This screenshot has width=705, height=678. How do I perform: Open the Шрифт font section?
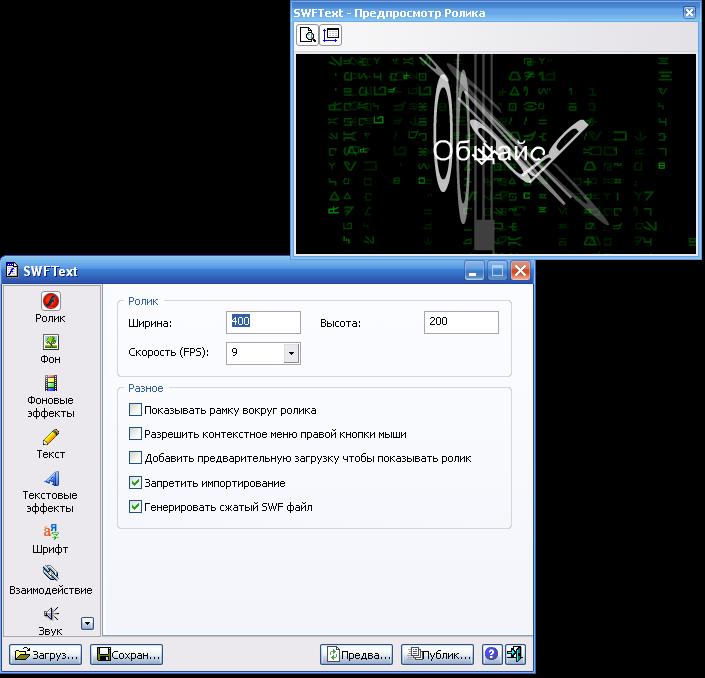(x=50, y=532)
